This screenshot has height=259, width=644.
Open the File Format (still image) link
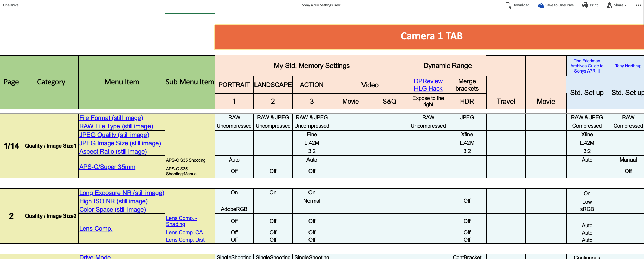(111, 118)
